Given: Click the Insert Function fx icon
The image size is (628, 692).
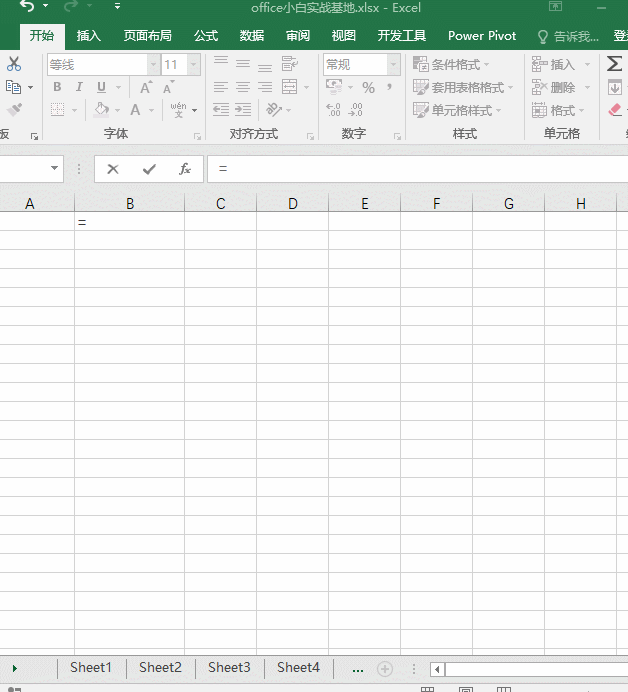Looking at the screenshot, I should (x=185, y=169).
